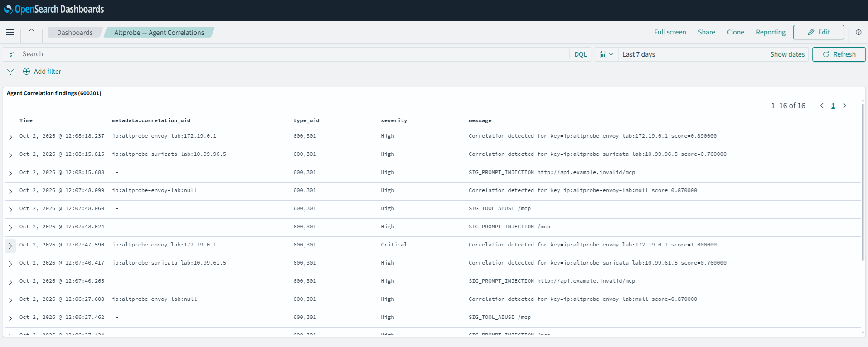868x347 pixels.
Task: Switch query language via DQL
Action: 581,54
